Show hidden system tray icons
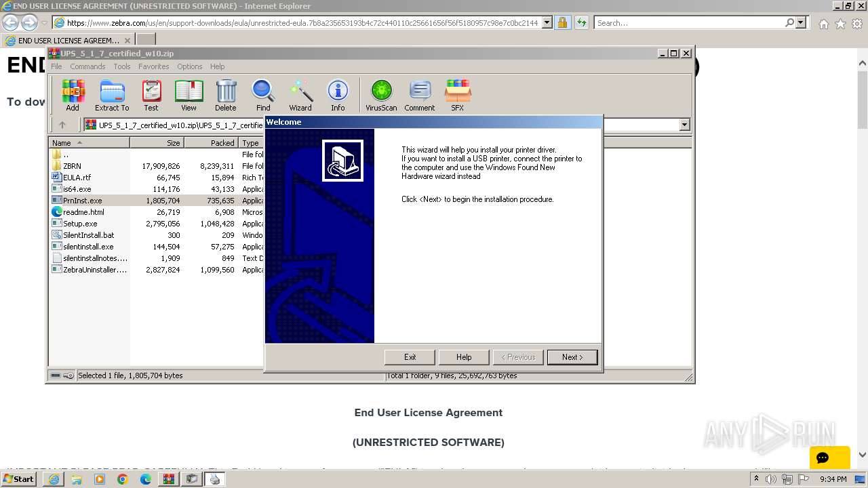Viewport: 868px width, 488px height. [x=756, y=479]
